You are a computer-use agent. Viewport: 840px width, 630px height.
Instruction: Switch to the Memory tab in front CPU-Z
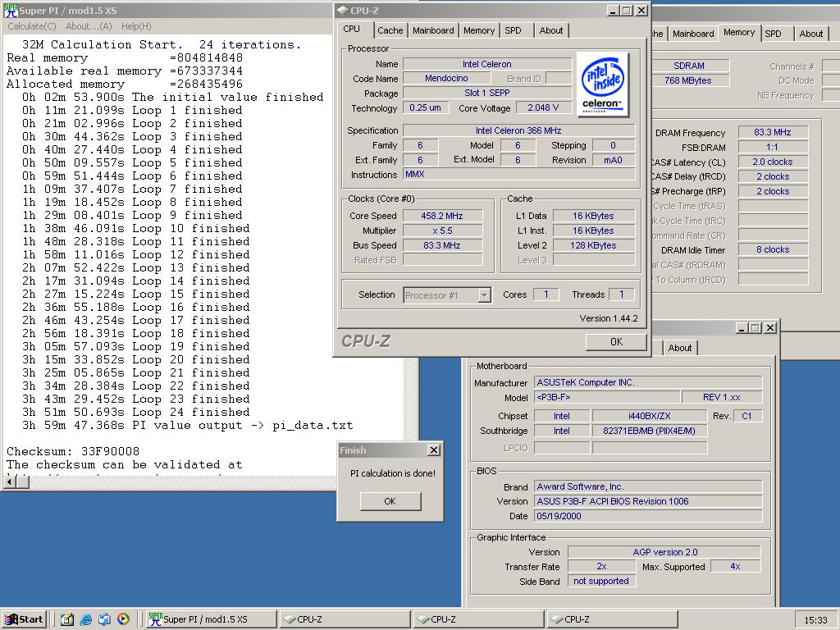pyautogui.click(x=479, y=30)
